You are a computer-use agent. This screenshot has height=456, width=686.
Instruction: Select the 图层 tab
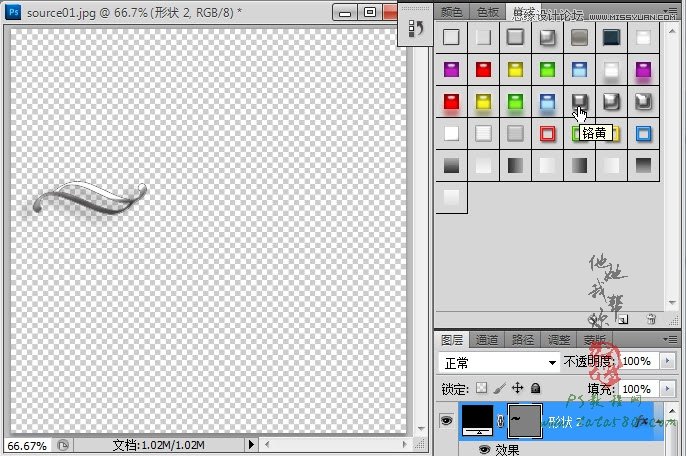(452, 340)
